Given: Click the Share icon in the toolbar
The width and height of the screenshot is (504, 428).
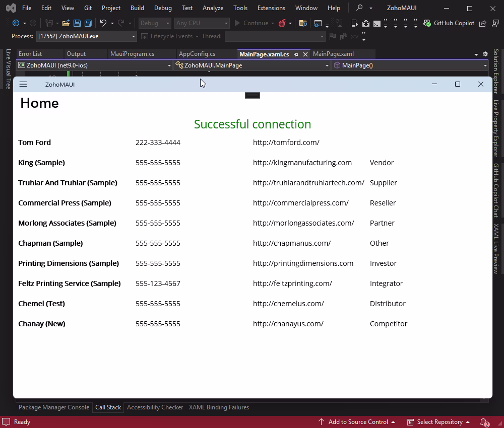Looking at the screenshot, I should pyautogui.click(x=482, y=23).
